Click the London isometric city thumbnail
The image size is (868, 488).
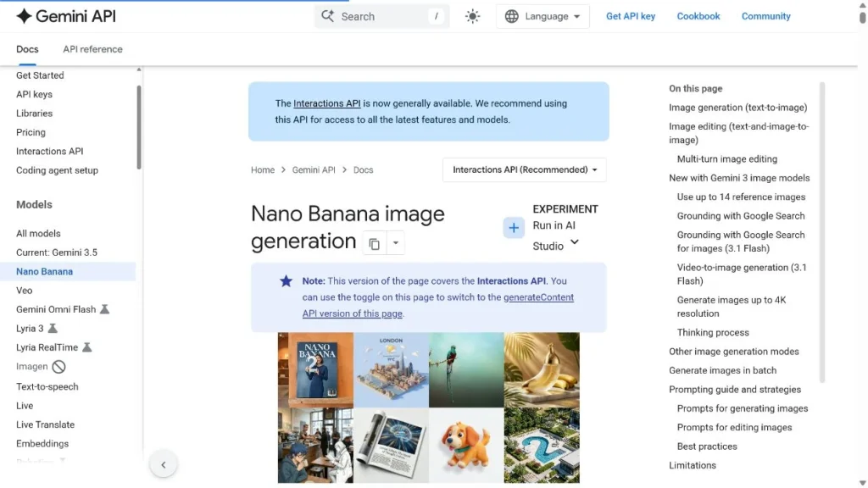point(391,370)
